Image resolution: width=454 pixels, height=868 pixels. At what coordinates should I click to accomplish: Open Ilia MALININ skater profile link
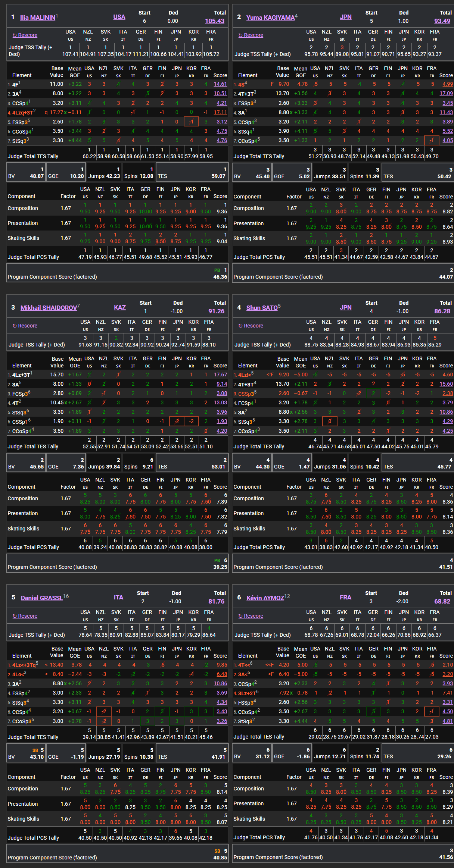click(37, 18)
